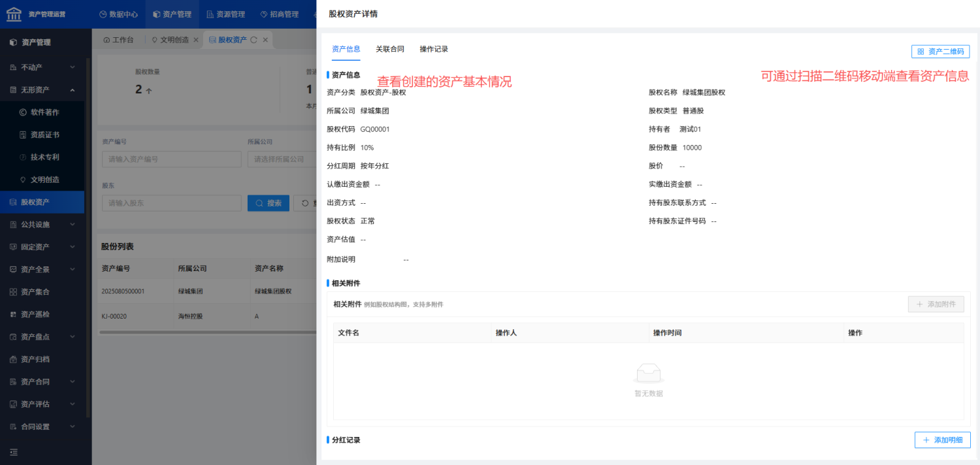Expand the 资产盘点 sidebar group chevron
Viewport: 980px width, 465px height.
point(72,337)
